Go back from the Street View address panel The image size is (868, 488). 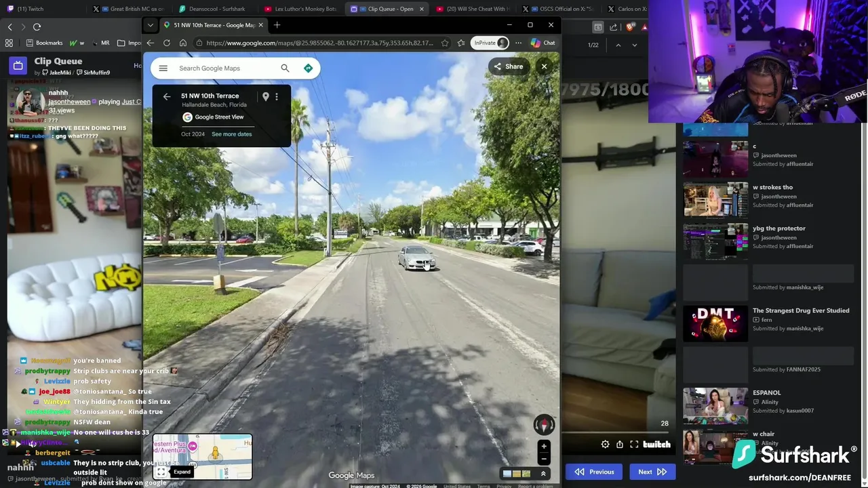(167, 96)
